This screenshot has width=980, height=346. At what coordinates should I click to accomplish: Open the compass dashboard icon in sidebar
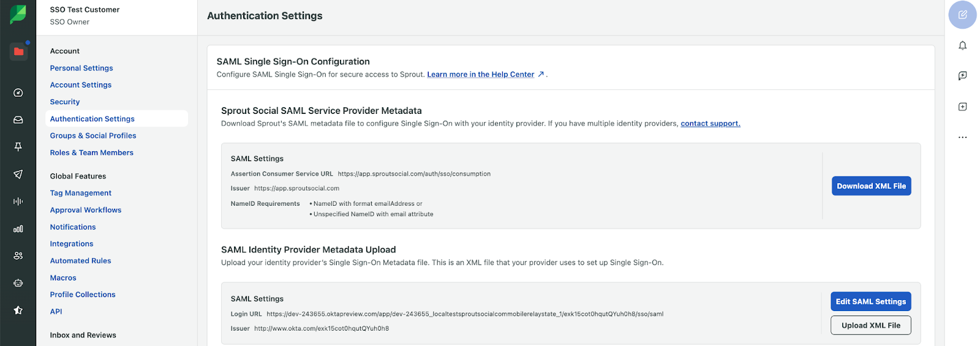(x=18, y=92)
